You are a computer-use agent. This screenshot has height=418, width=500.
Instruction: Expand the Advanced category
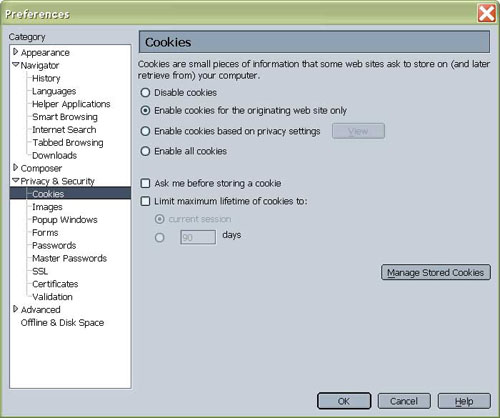click(15, 309)
